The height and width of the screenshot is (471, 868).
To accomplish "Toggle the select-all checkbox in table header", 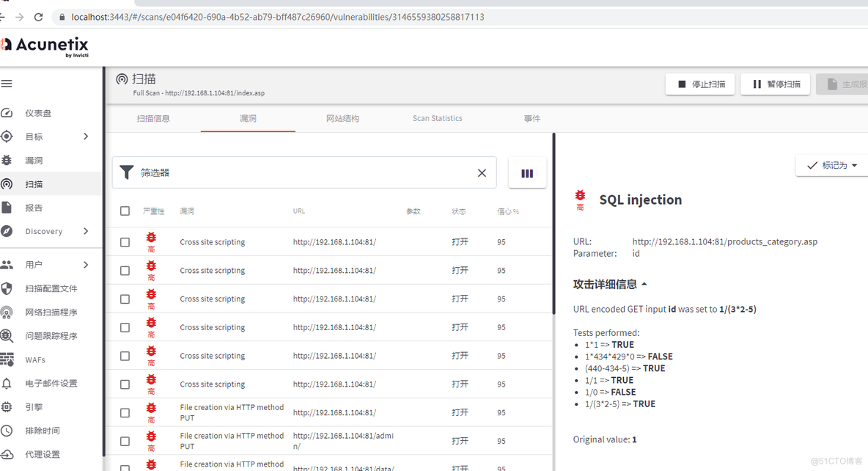I will pyautogui.click(x=125, y=211).
